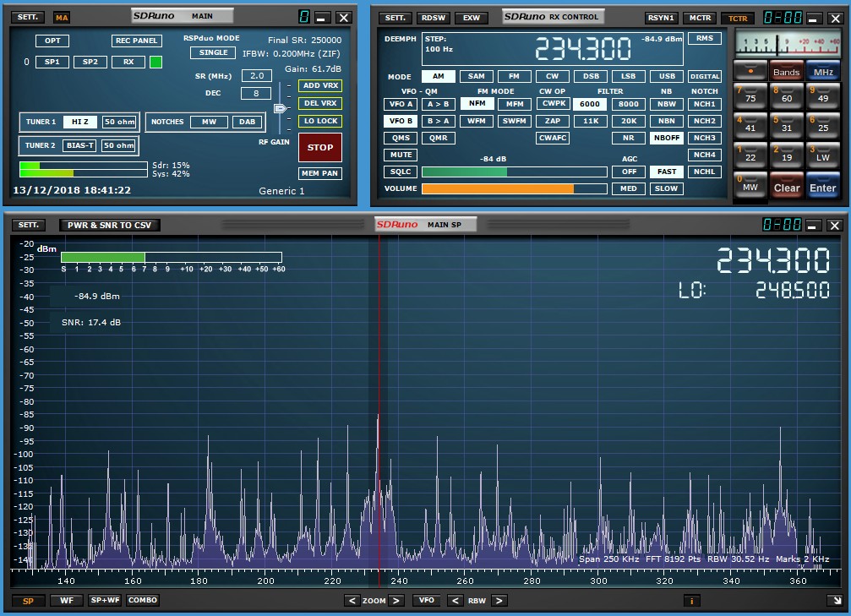Set AGC to FAST
This screenshot has height=616, width=851.
point(667,172)
